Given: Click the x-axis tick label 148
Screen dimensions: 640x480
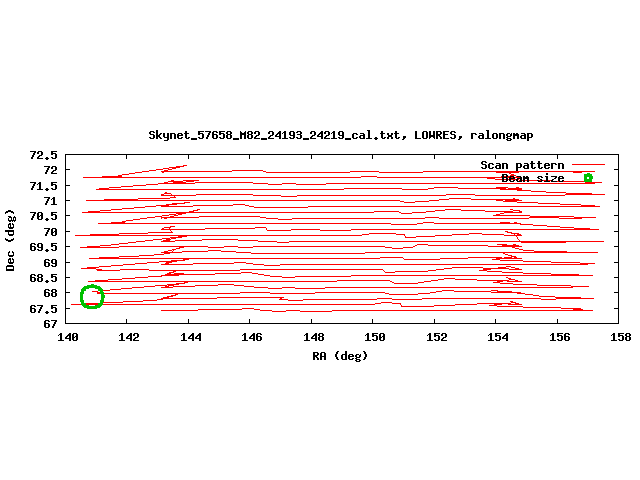Looking at the screenshot, I should tap(313, 337).
